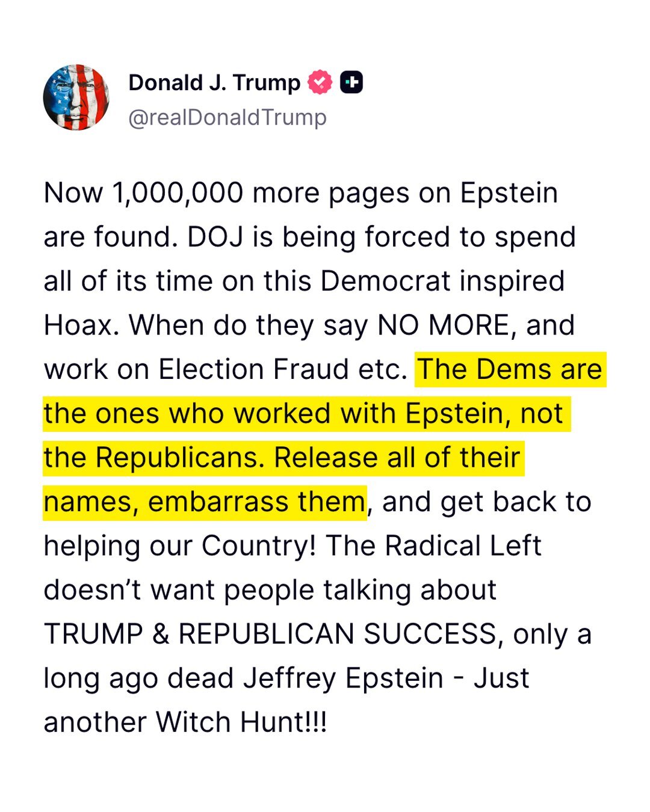Click the black square plus badge
Image resolution: width=650 pixels, height=812 pixels.
coord(351,83)
